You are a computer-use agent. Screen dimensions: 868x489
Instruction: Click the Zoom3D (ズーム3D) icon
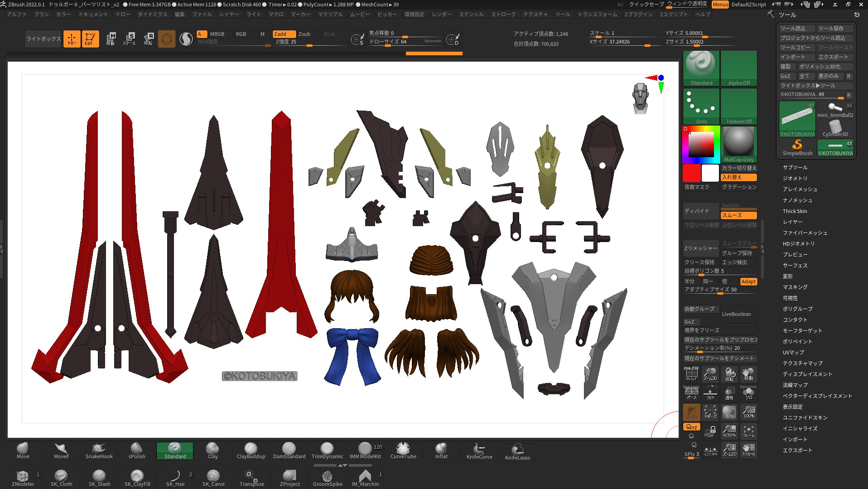710,374
